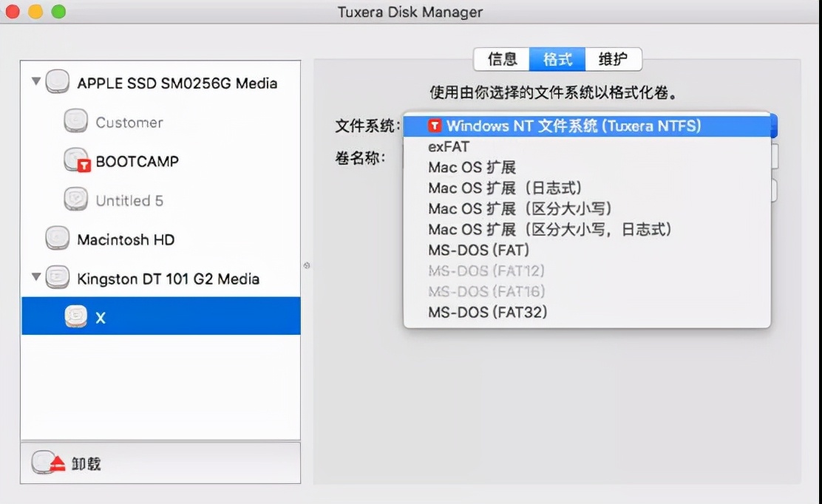Viewport: 822px width, 504px height.
Task: Switch to the 维护 tab
Action: 614,60
